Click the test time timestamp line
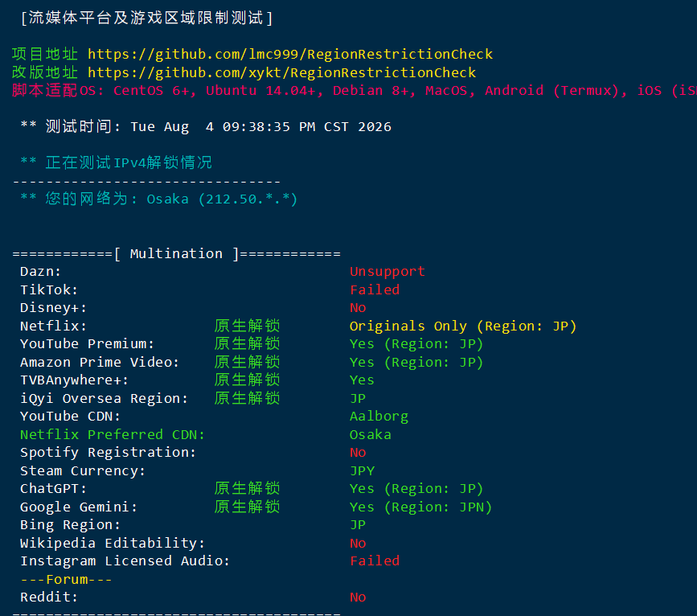 pos(206,127)
